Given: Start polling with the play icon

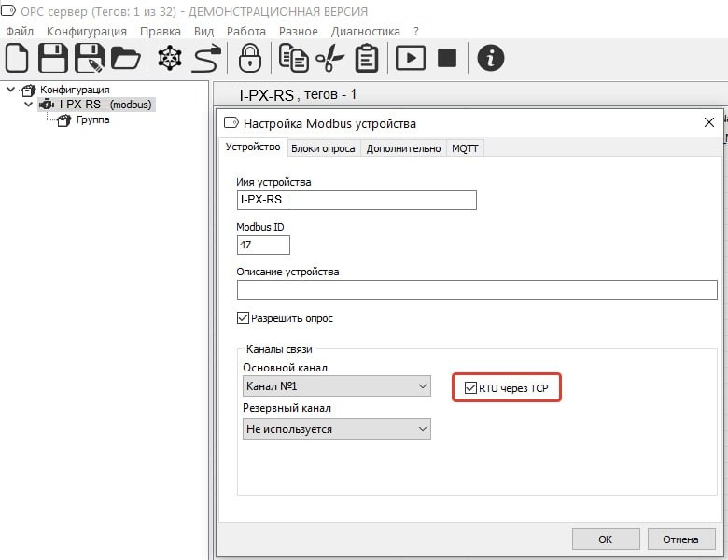Looking at the screenshot, I should (x=410, y=58).
